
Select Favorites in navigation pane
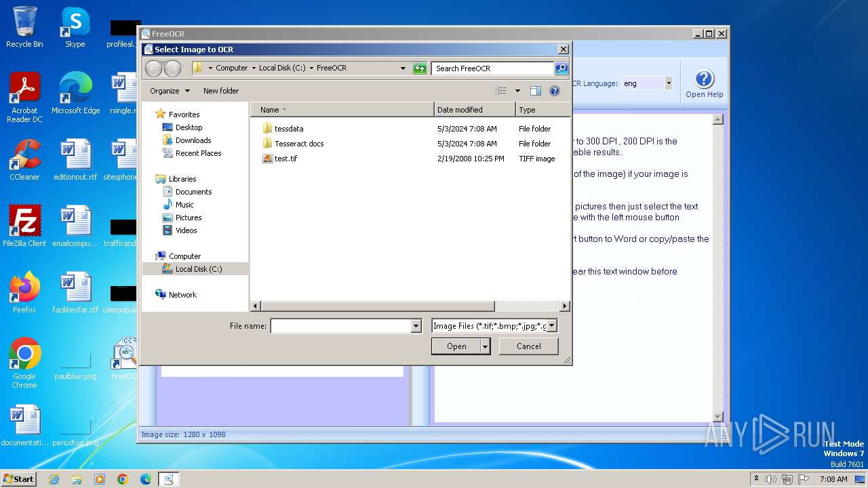[184, 115]
